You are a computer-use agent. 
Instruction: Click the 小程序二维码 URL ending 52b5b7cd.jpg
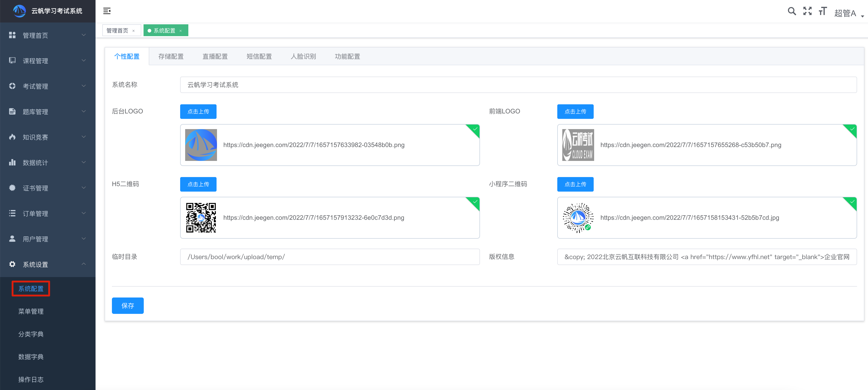(x=690, y=217)
